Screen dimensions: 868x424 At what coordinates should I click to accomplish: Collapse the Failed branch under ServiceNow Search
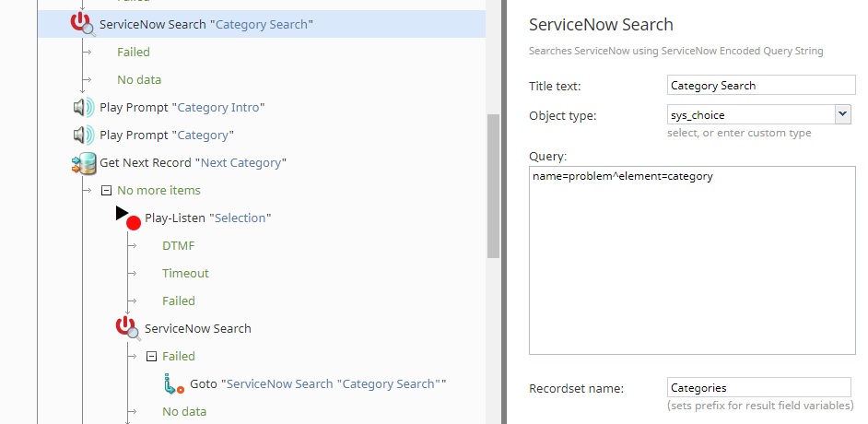click(152, 357)
